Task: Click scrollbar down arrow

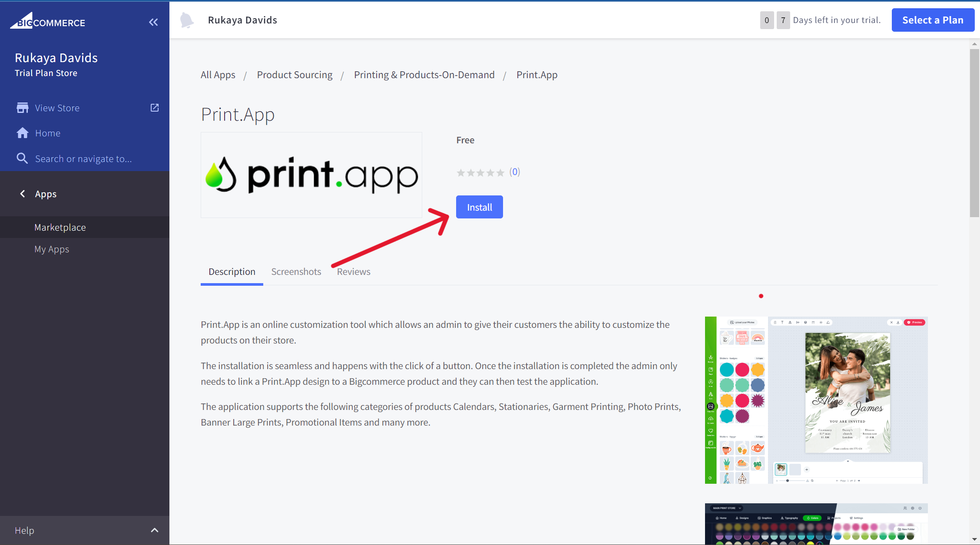Action: [x=974, y=540]
